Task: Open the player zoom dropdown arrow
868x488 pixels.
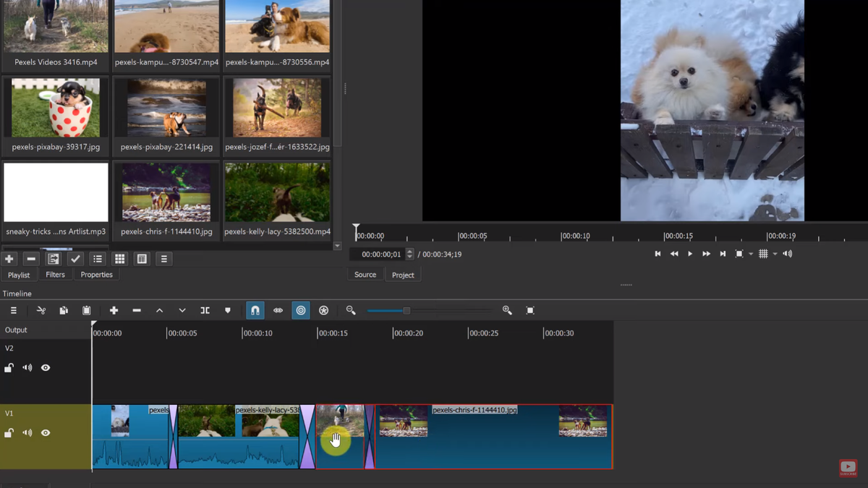Action: (750, 254)
